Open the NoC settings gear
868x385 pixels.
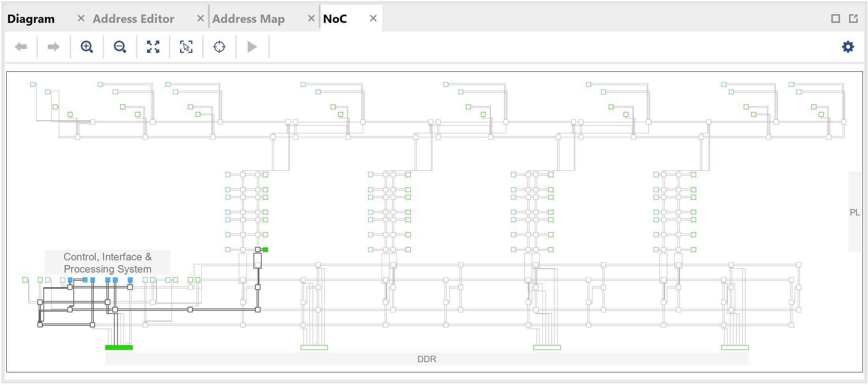[848, 47]
